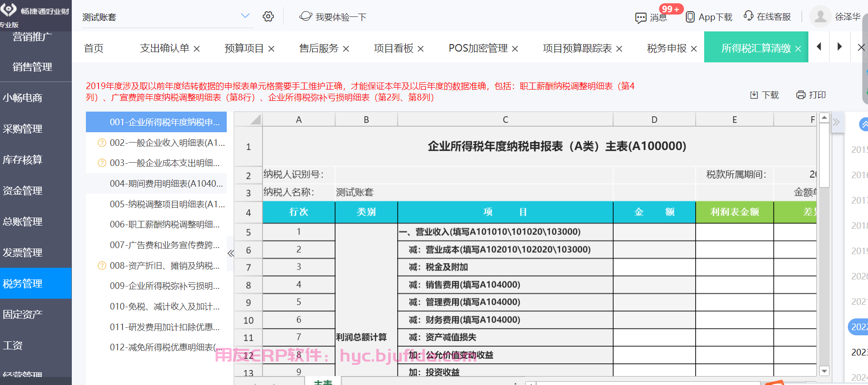Switch to the 首页 tab

tap(94, 48)
